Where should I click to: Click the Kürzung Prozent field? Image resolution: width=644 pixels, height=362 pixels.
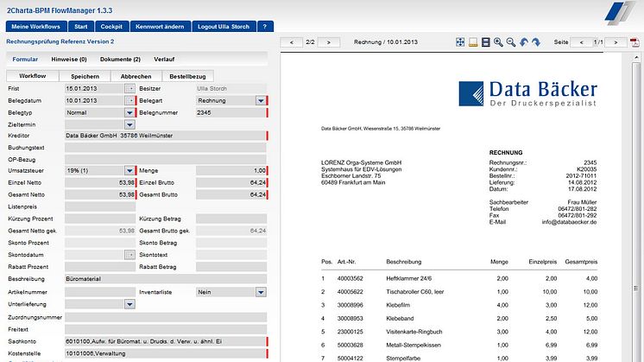100,219
